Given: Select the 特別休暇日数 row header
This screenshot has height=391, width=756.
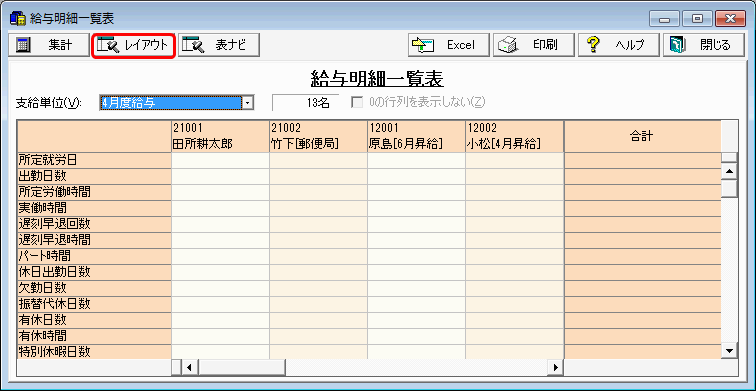Looking at the screenshot, I should (x=94, y=351).
